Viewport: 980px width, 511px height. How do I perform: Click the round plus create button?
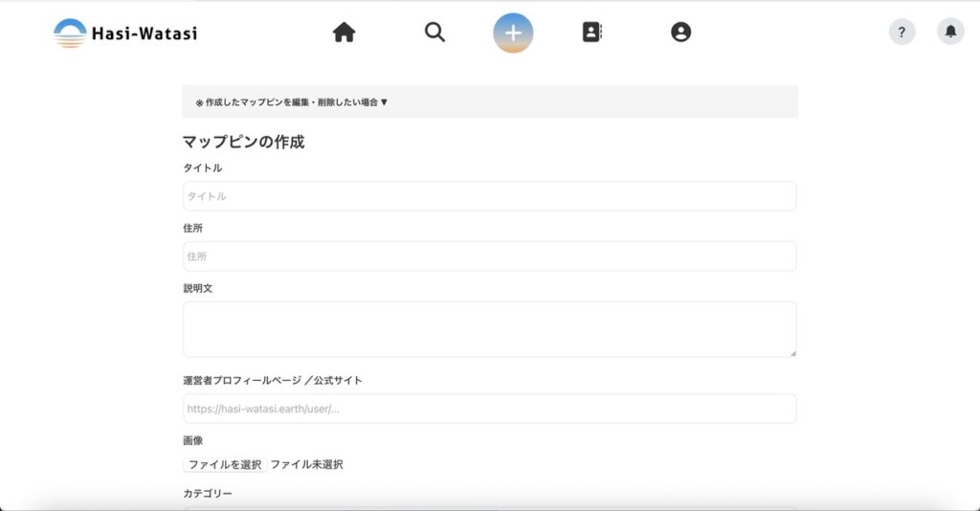pyautogui.click(x=513, y=33)
